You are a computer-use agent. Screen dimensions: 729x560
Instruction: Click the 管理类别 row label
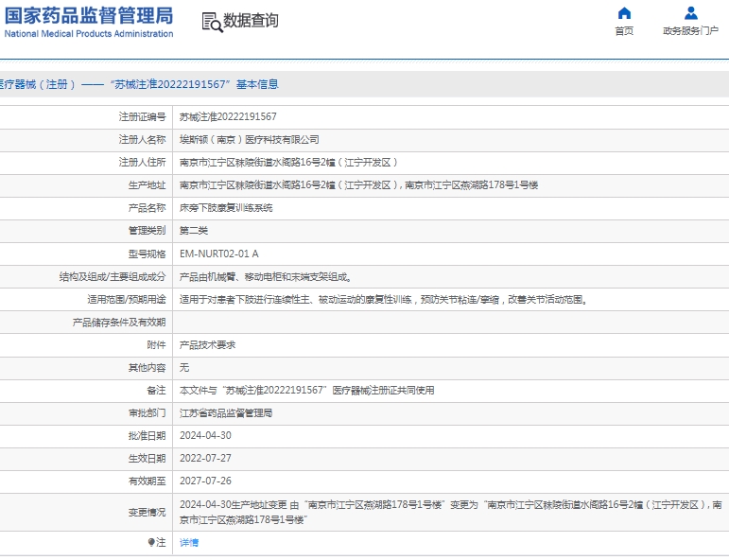click(x=147, y=231)
